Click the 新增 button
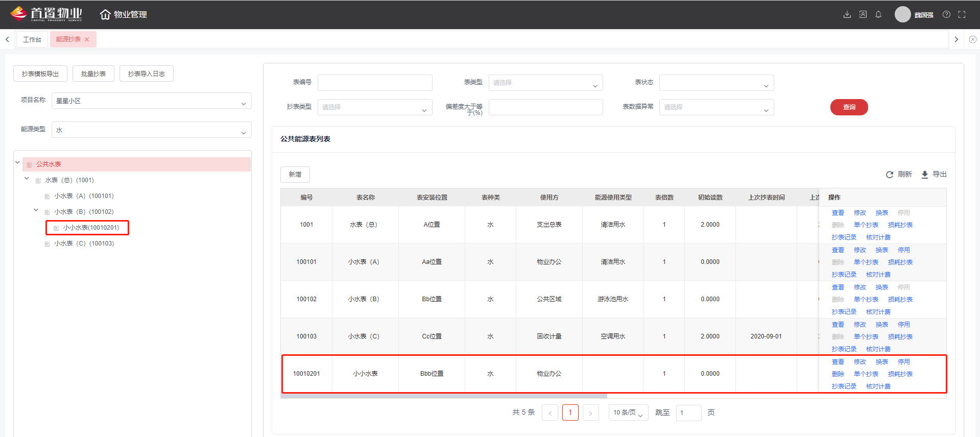Viewport: 980px width, 437px height. click(295, 175)
